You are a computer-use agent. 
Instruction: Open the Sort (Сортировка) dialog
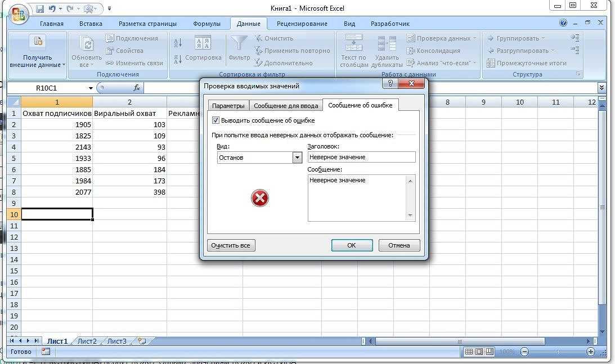click(x=203, y=49)
